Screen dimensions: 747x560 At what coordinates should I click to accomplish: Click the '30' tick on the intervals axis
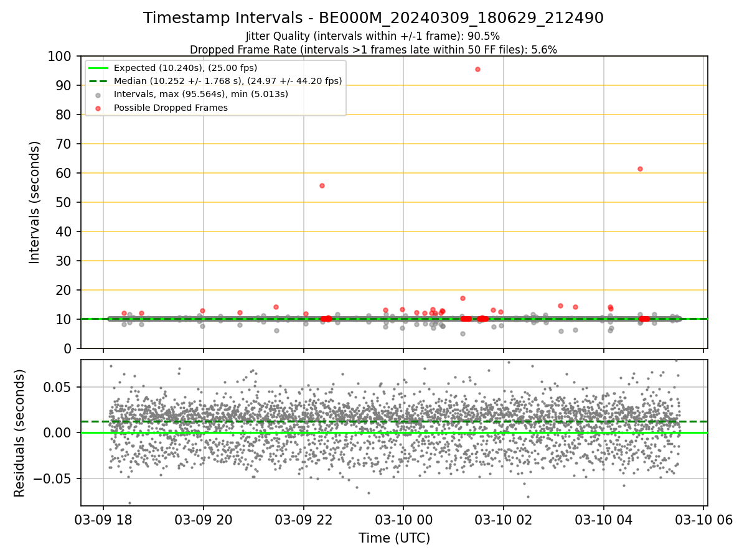(x=63, y=261)
